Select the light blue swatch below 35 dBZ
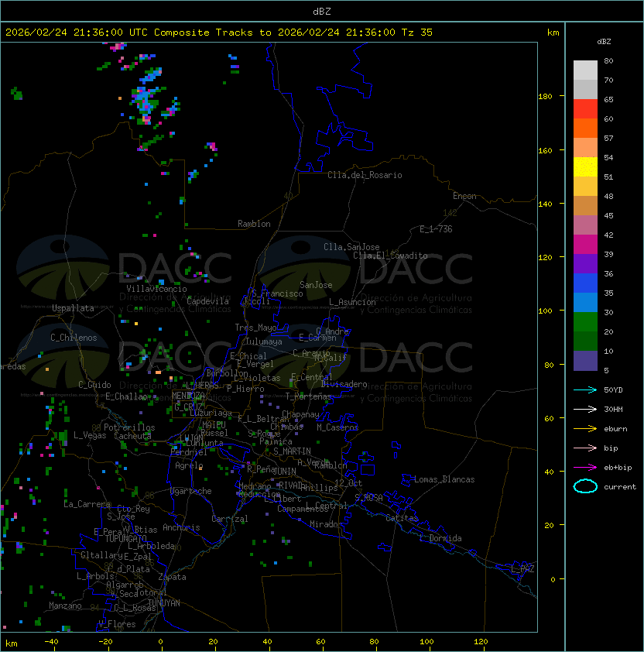 point(585,302)
